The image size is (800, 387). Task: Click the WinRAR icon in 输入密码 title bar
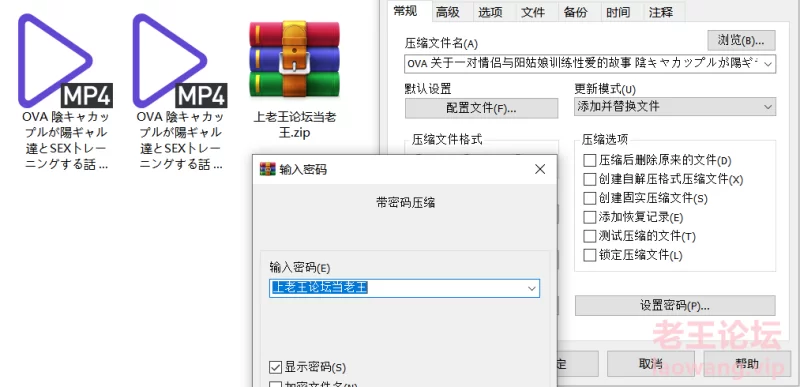(267, 169)
